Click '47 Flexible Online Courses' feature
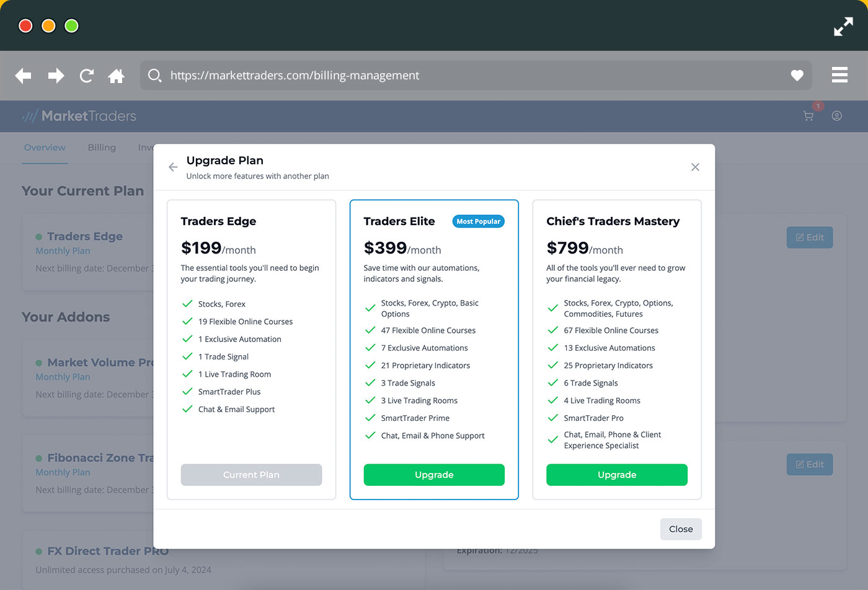868x590 pixels. [x=428, y=330]
